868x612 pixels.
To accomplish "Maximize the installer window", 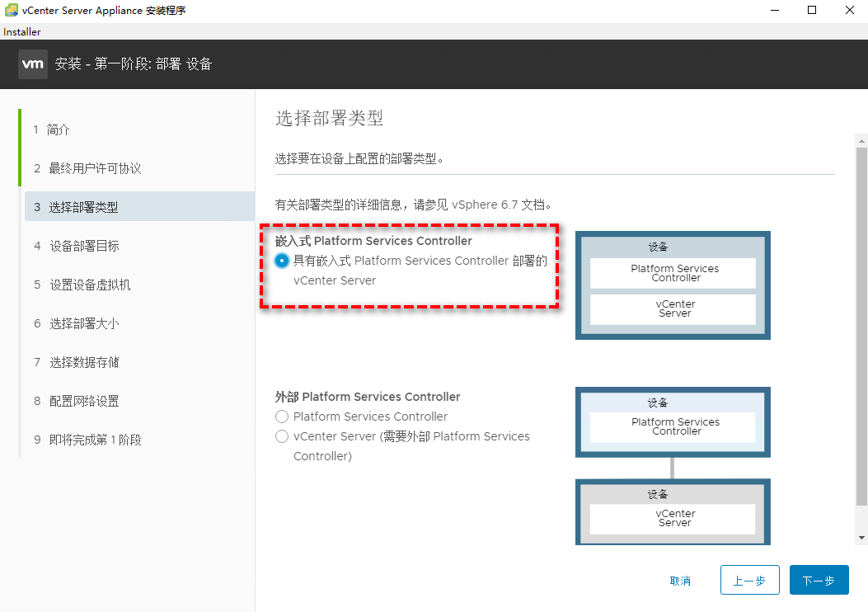I will click(812, 10).
